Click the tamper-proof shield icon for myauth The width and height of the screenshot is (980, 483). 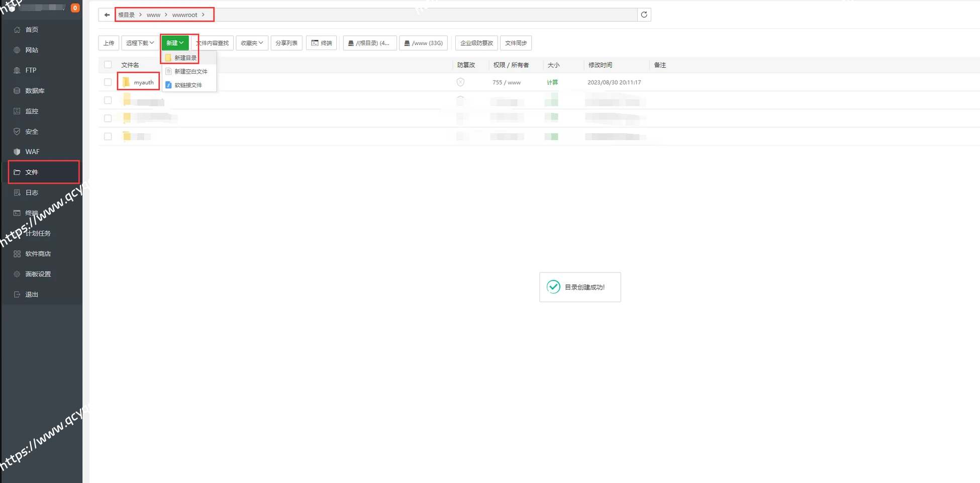tap(460, 82)
